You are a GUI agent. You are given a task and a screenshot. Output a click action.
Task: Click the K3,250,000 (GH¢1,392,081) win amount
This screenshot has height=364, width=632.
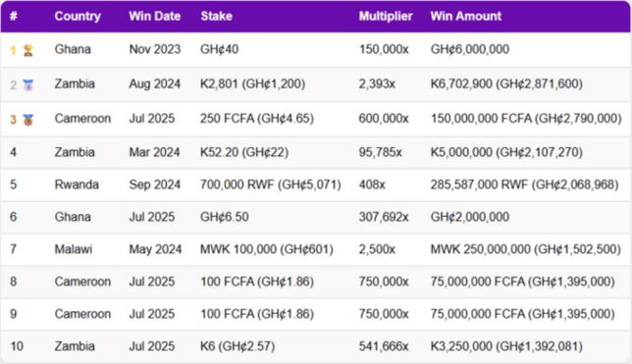tap(506, 346)
